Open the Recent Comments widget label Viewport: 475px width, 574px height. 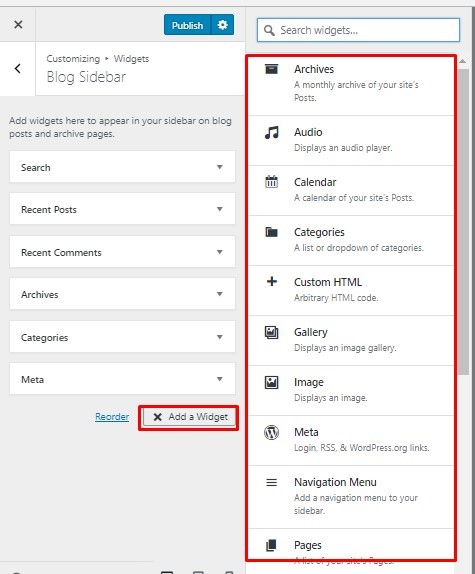click(61, 253)
